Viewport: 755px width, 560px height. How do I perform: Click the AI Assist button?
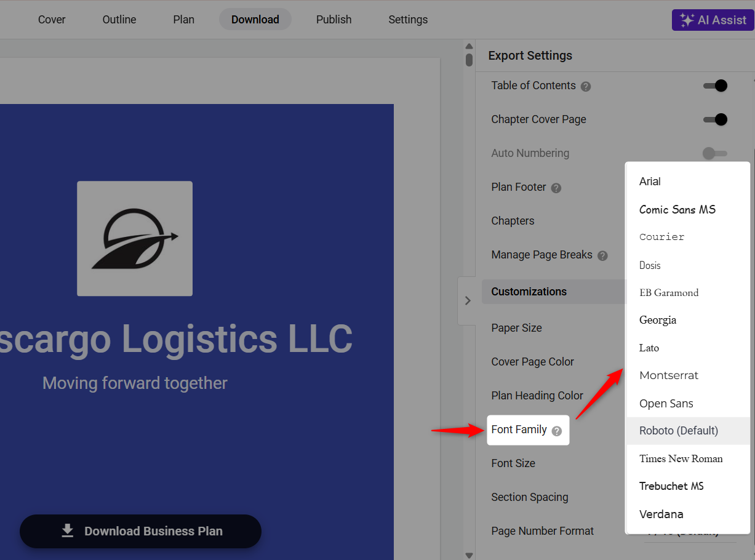pos(713,20)
